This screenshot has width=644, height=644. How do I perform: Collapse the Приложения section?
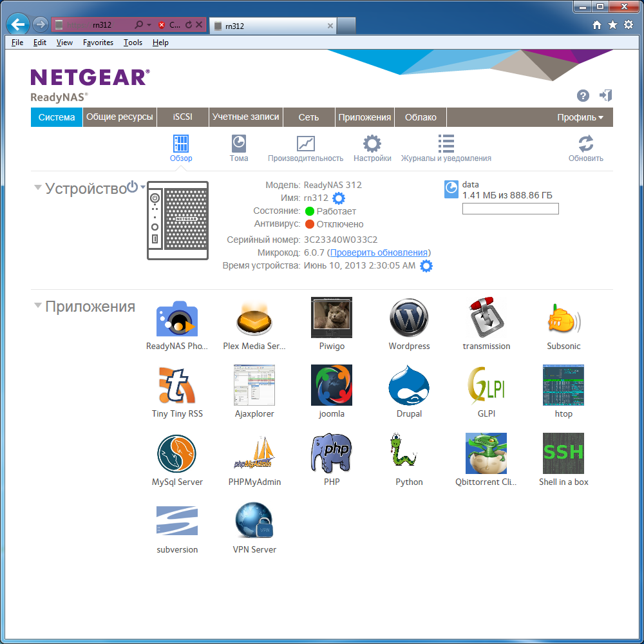(38, 305)
